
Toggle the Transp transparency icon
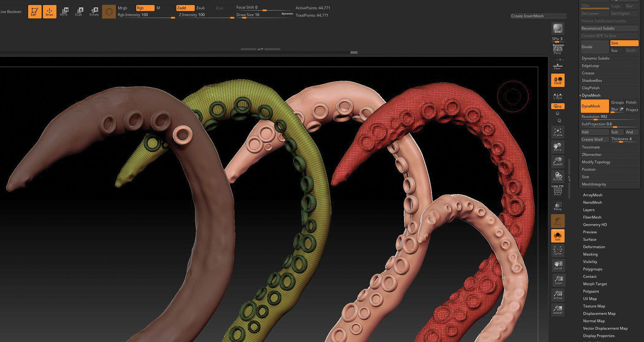[558, 206]
